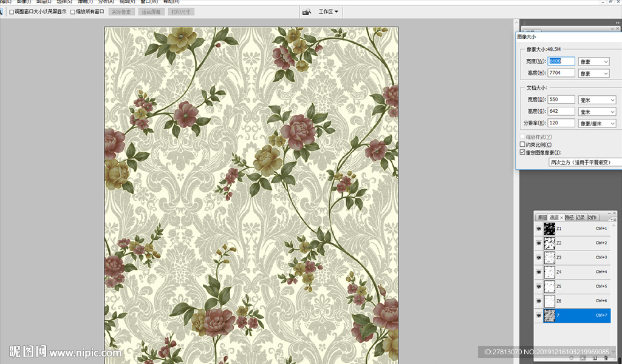Toggle visibility of channel Z2
Screen dimensions: 622x364
539,243
